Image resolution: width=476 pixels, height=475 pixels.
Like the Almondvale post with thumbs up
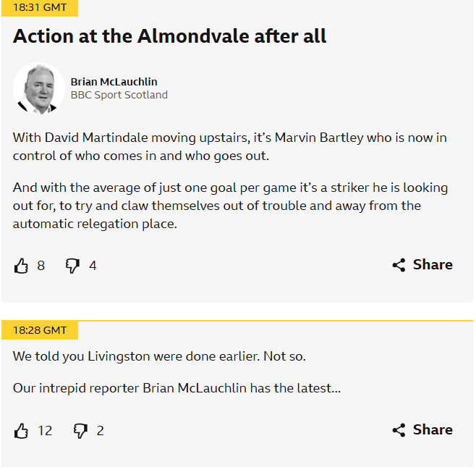click(21, 266)
